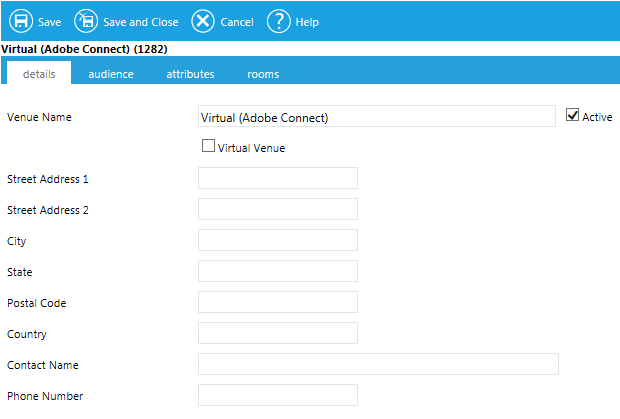Image resolution: width=620 pixels, height=419 pixels.
Task: Focus the Phone Number input field
Action: (277, 395)
